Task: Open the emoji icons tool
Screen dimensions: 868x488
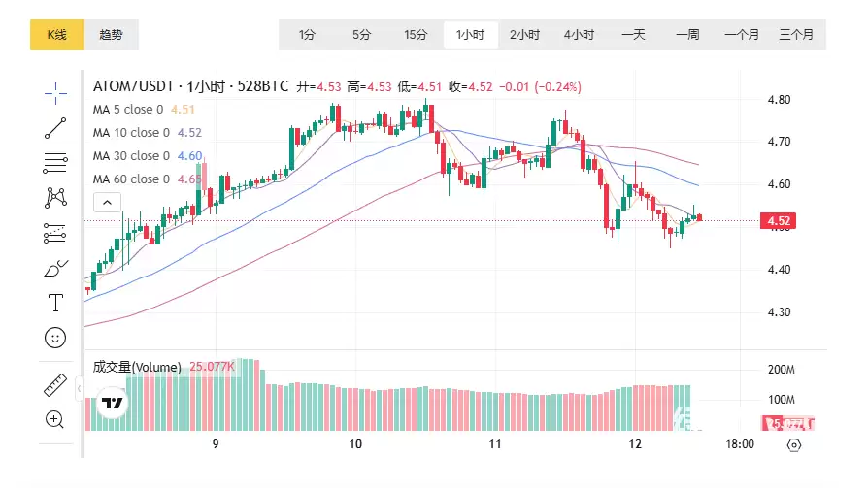Action: pyautogui.click(x=55, y=338)
